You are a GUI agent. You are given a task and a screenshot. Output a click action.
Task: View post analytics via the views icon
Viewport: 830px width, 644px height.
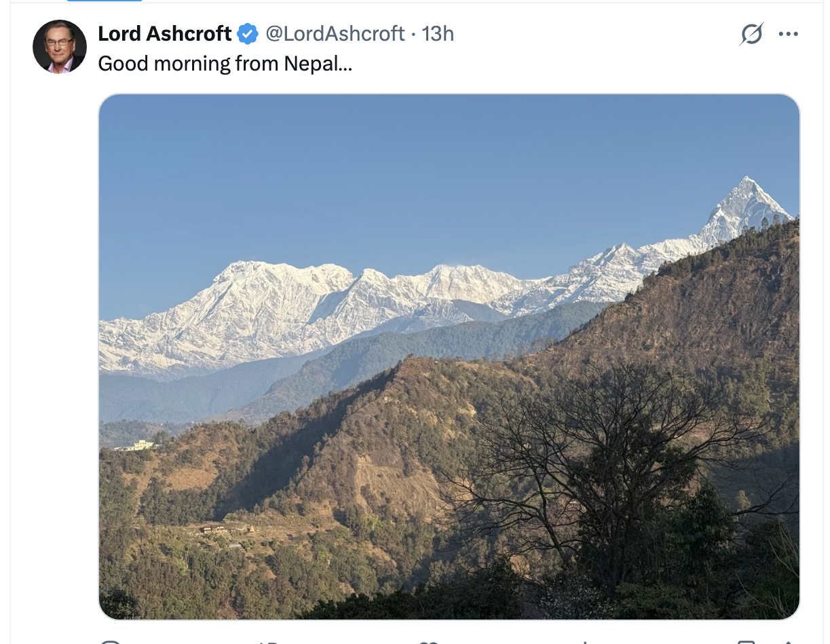tap(585, 641)
